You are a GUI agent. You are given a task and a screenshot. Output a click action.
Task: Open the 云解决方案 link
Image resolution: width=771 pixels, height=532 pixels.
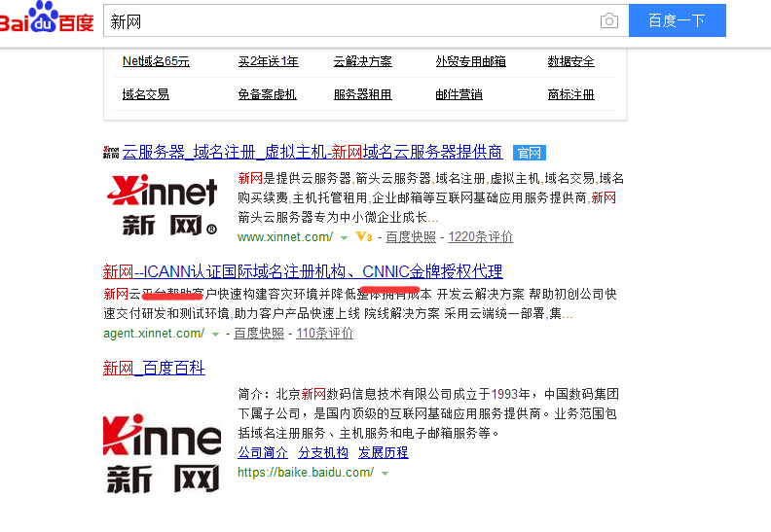[362, 61]
